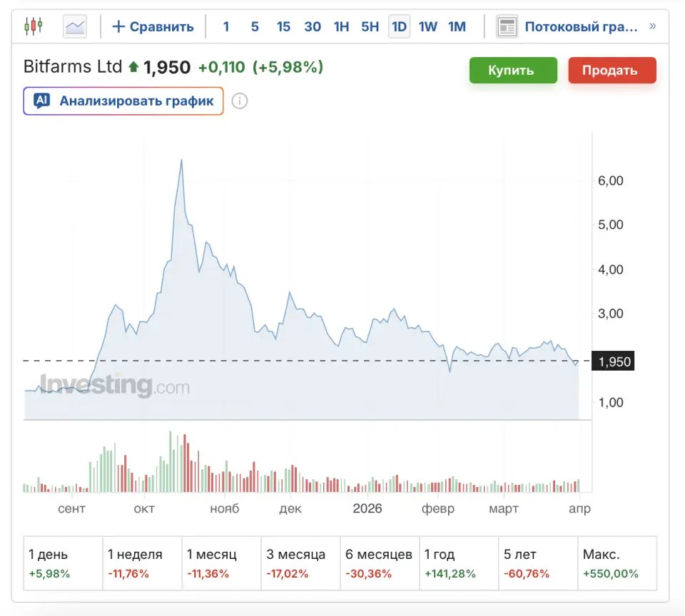Click the апр date axis label

[x=579, y=508]
